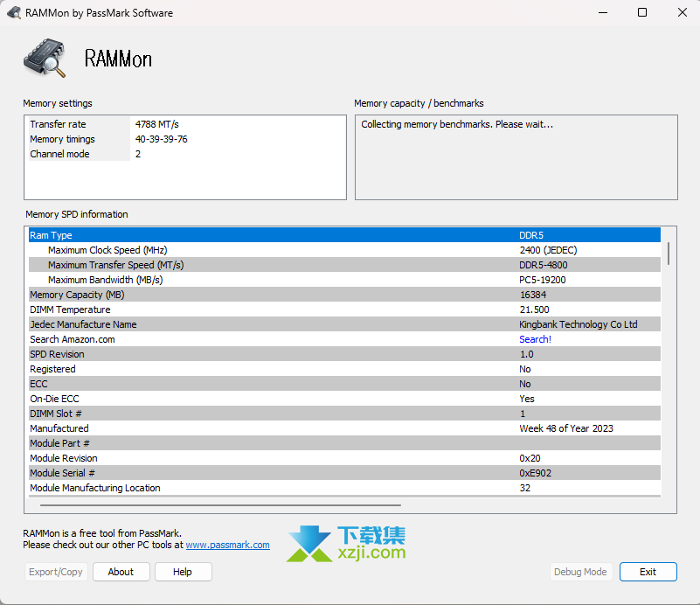Image resolution: width=700 pixels, height=605 pixels.
Task: Click the Collecting memory benchmarks message
Action: (457, 124)
